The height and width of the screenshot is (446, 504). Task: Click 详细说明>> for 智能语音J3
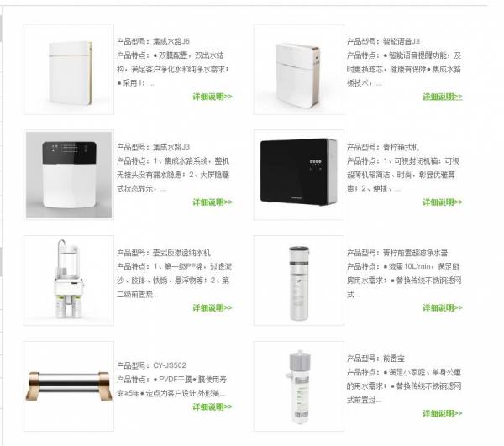point(443,97)
